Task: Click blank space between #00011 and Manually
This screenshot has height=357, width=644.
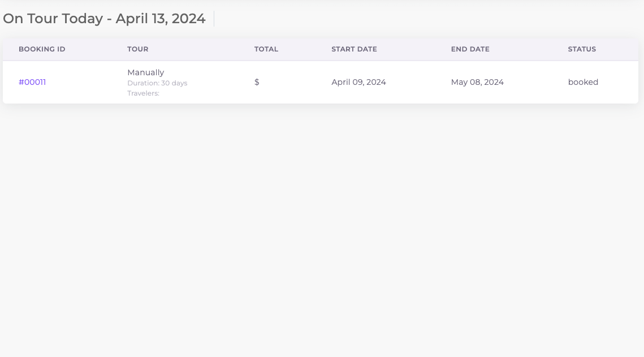Action: [85, 82]
